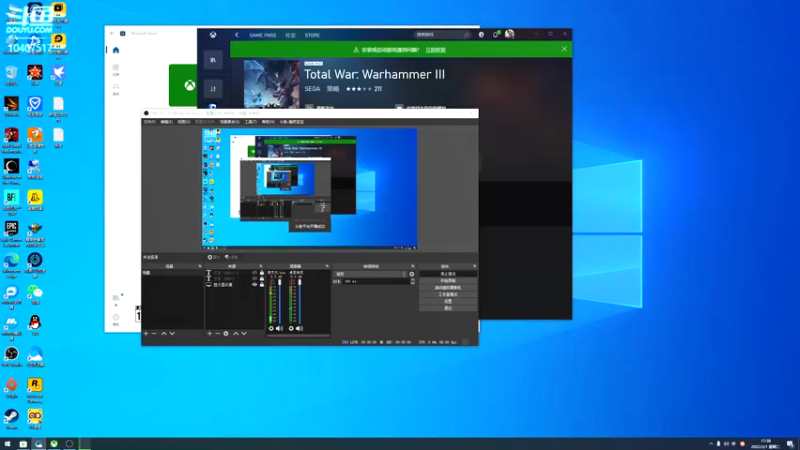
Task: Remove scene with the Scenes minus icon
Action: tap(154, 333)
